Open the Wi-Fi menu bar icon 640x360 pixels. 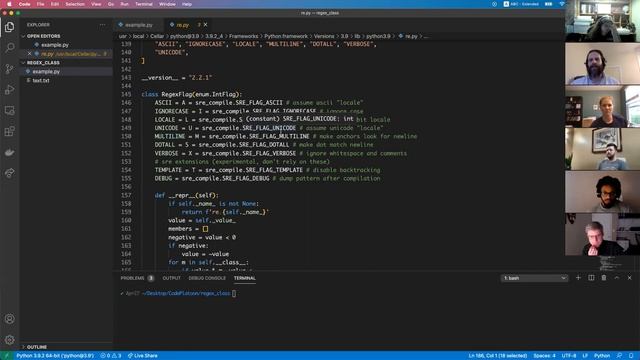[562, 4]
